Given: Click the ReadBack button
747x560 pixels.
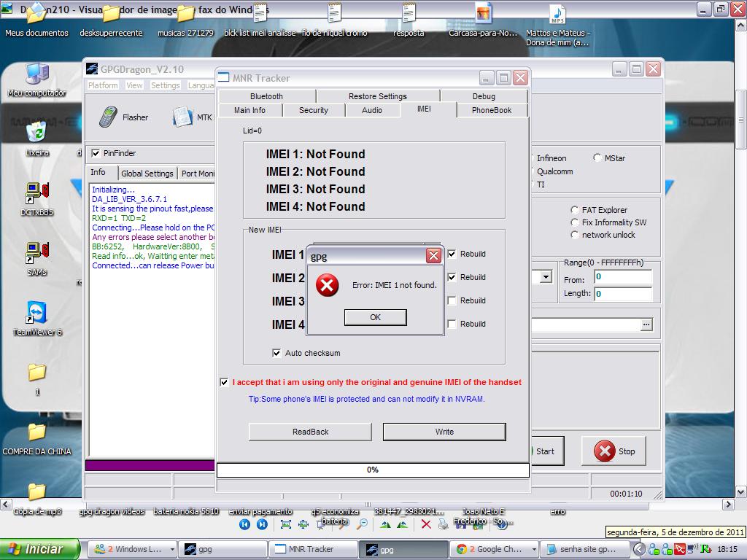Looking at the screenshot, I should (310, 432).
